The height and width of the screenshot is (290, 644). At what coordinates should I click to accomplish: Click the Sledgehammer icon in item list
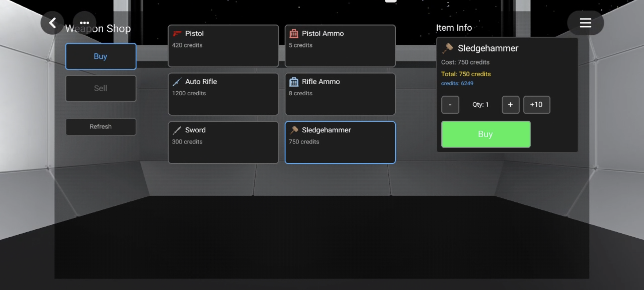294,130
